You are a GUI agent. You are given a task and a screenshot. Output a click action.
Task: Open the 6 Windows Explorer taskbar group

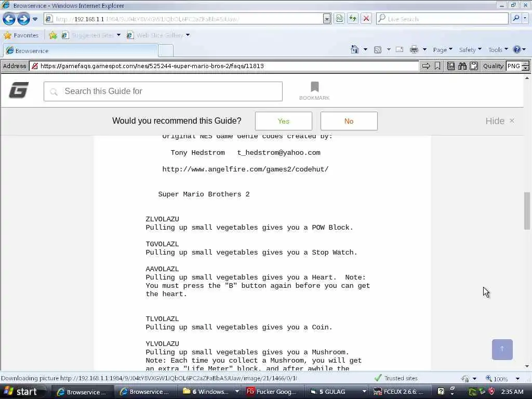click(211, 392)
